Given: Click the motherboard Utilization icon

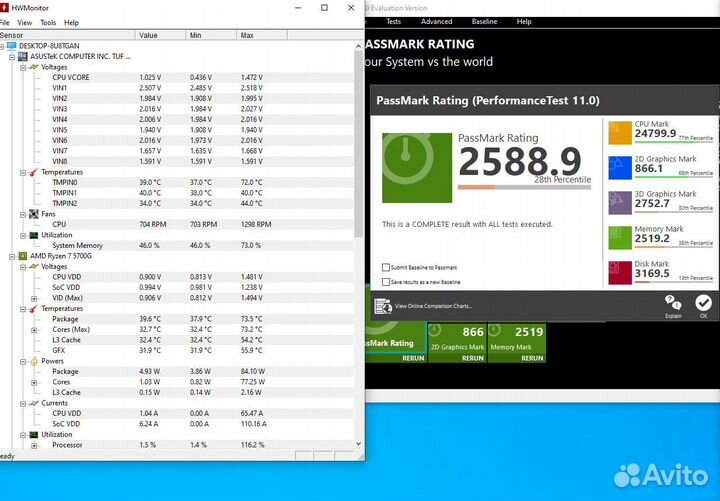Looking at the screenshot, I should [34, 235].
